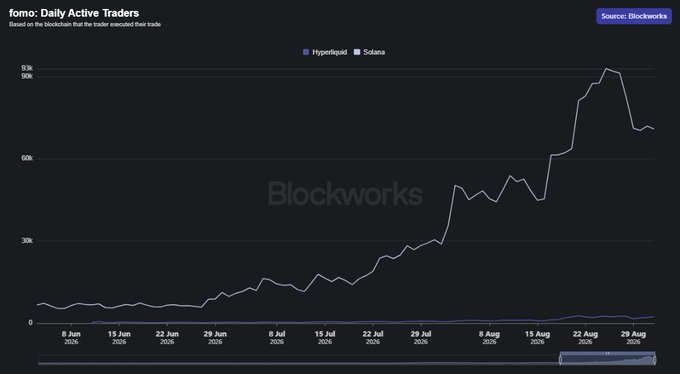Click the right handle of range slider
This screenshot has height=374, width=680.
pos(654,360)
